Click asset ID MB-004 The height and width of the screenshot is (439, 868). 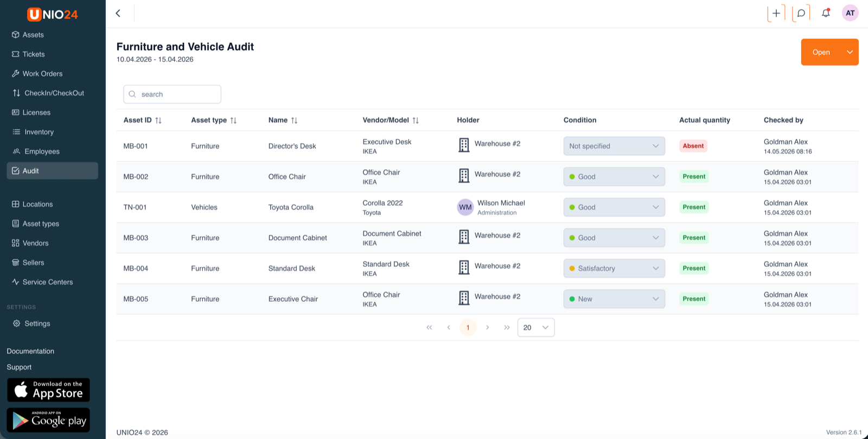click(x=136, y=268)
